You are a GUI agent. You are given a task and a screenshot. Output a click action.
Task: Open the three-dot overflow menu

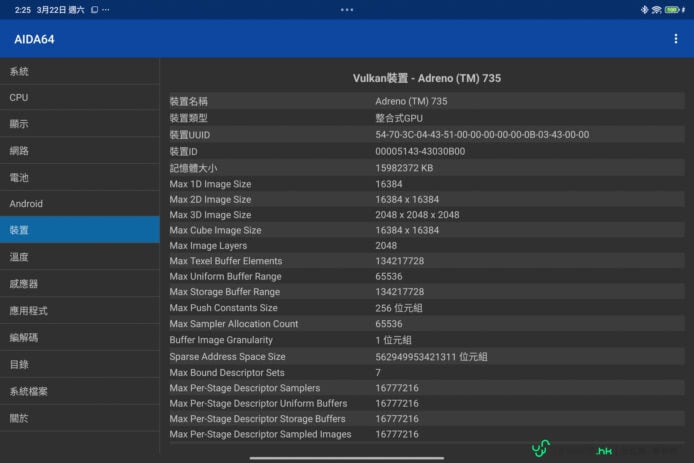(x=676, y=39)
